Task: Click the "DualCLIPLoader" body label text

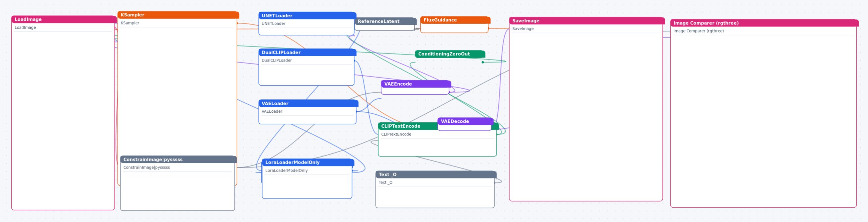Action: [x=277, y=61]
